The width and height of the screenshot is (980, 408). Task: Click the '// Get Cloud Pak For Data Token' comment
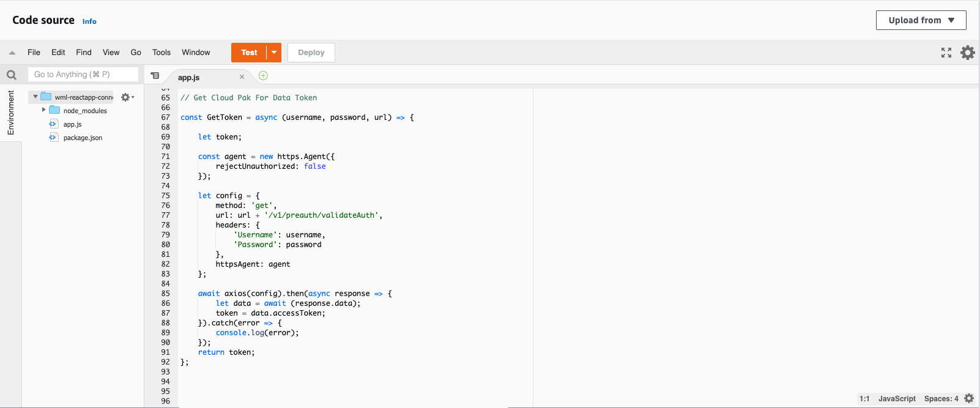(248, 98)
